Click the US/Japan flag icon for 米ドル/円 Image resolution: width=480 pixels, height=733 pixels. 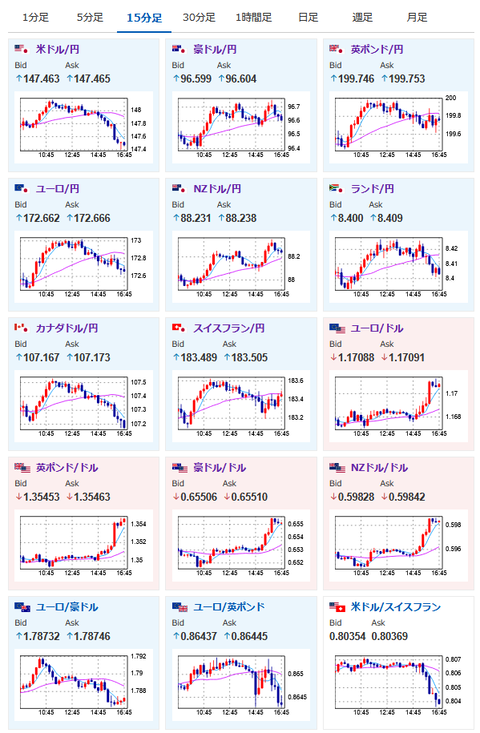[x=21, y=49]
